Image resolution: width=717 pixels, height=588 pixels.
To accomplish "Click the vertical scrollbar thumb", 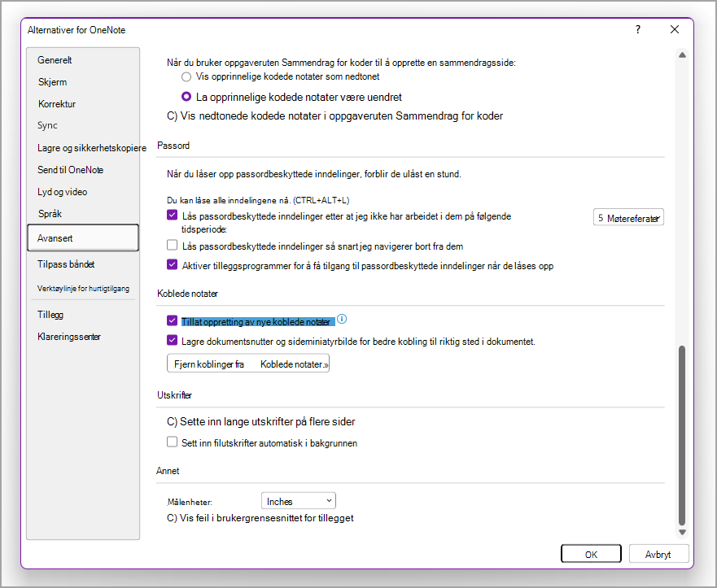I will click(x=682, y=436).
